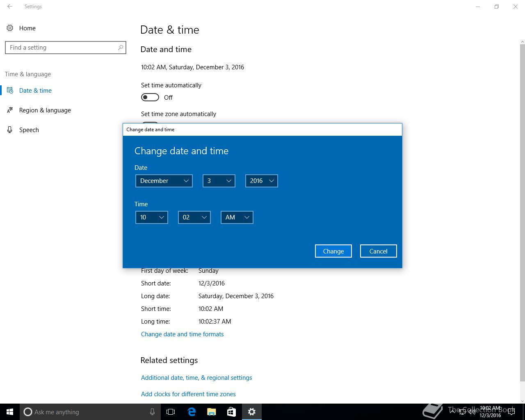Open Task View from the taskbar
This screenshot has height=420, width=525.
tap(171, 412)
